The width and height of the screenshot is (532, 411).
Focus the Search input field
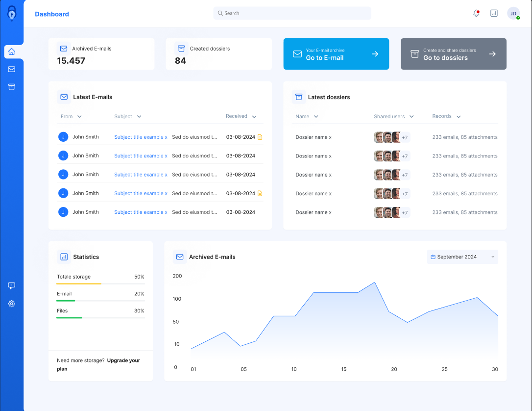point(292,13)
